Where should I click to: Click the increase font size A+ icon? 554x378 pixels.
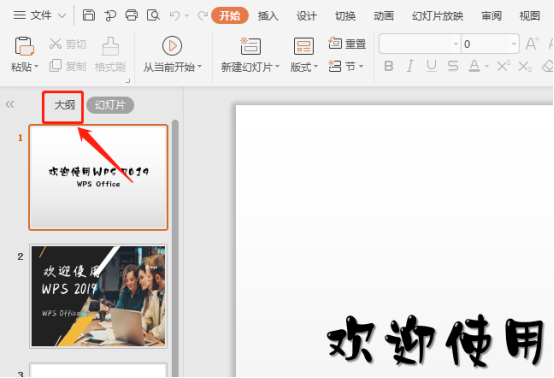(532, 44)
